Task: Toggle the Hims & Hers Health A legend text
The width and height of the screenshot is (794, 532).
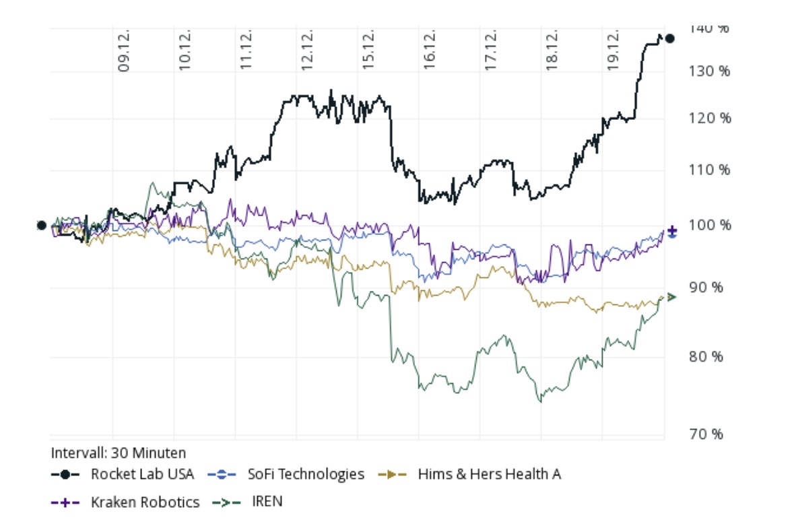Action: pyautogui.click(x=489, y=474)
